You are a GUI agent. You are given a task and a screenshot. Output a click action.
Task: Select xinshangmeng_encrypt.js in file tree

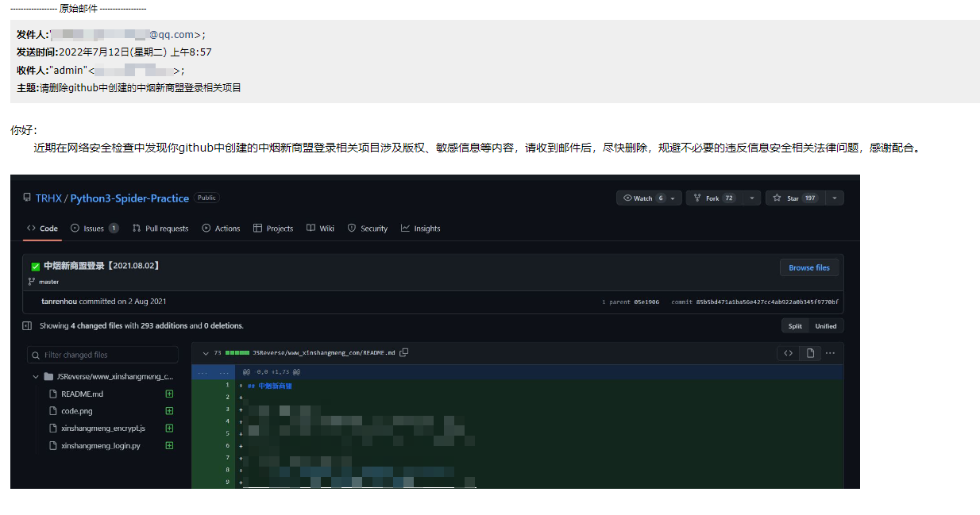(103, 429)
